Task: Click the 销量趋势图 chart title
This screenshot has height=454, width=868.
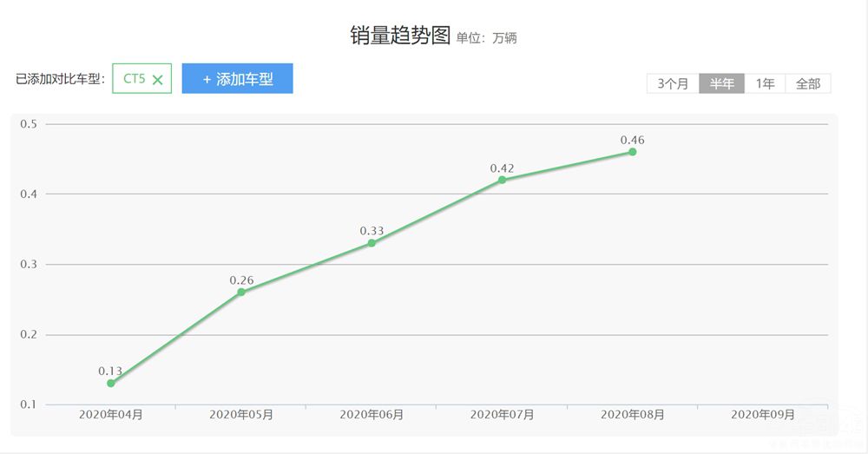Action: tap(400, 36)
